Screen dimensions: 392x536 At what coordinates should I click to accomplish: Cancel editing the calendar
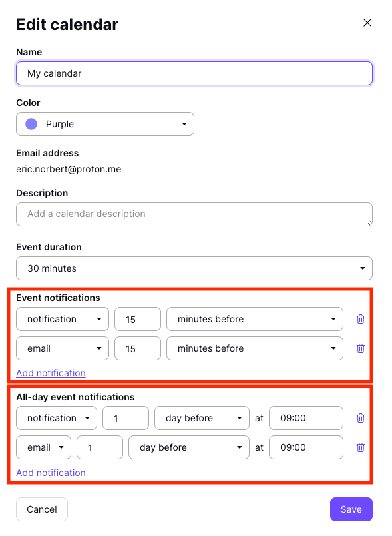coord(41,509)
